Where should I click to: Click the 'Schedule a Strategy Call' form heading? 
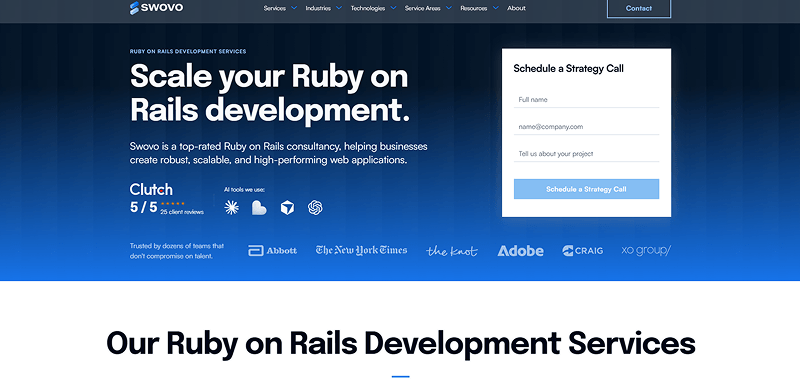coord(568,69)
